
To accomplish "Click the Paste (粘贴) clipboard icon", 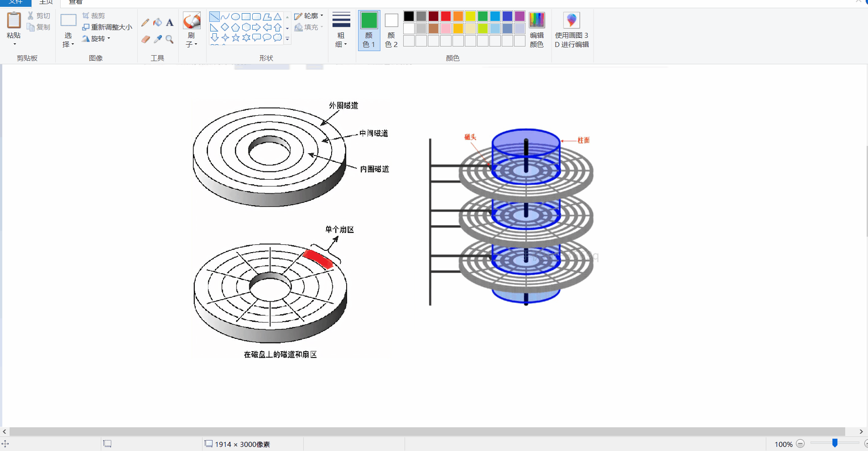I will (x=14, y=21).
